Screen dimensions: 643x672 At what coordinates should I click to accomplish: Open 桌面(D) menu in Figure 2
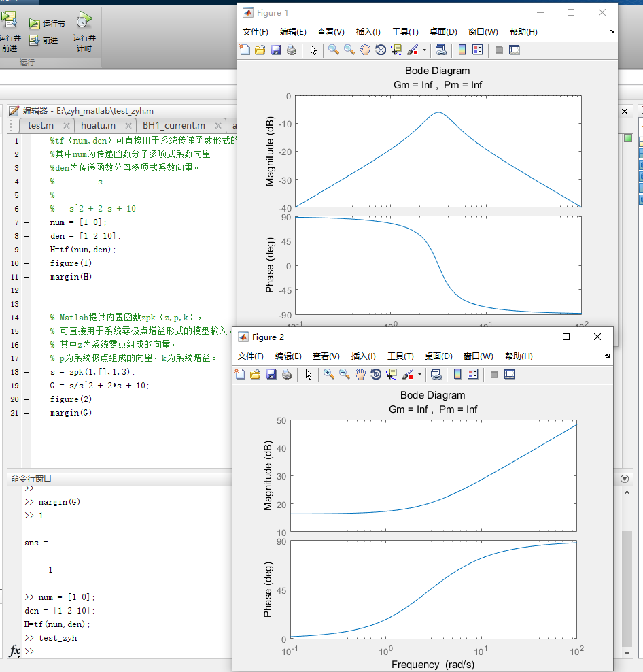click(x=438, y=356)
